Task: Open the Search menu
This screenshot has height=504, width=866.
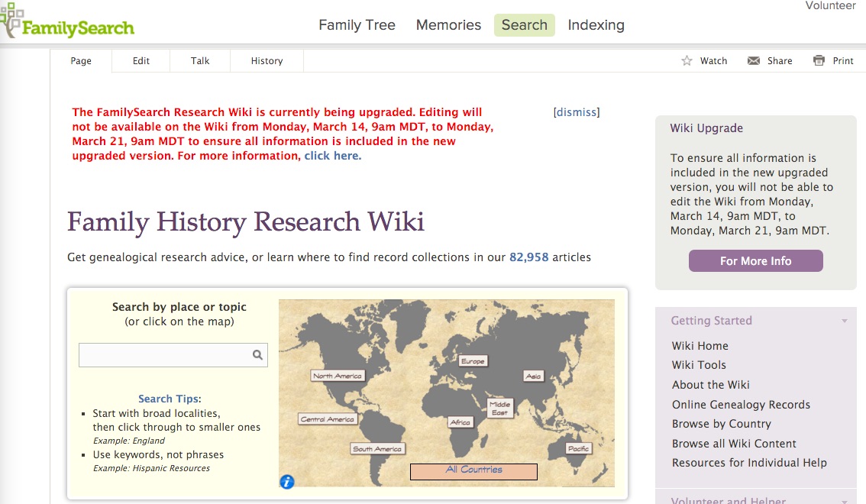Action: pyautogui.click(x=524, y=25)
